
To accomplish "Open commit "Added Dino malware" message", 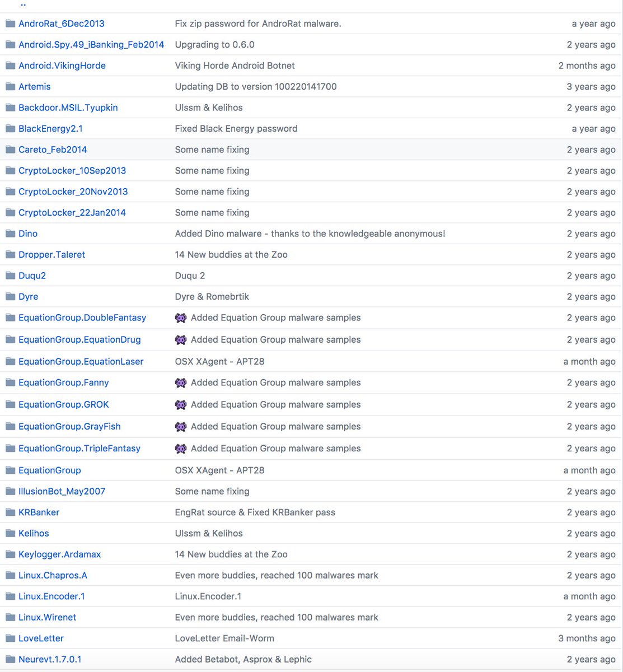I will coord(310,234).
